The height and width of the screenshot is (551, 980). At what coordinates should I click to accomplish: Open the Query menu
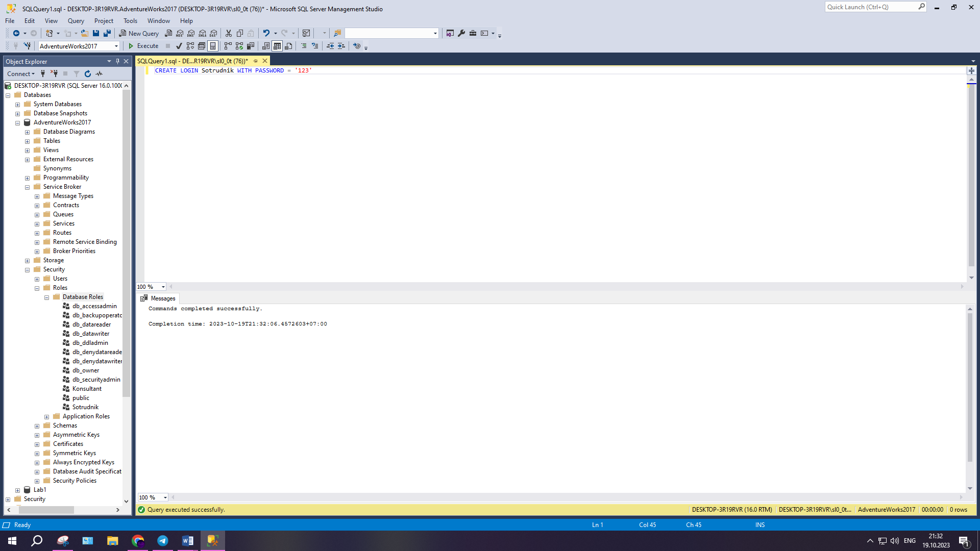click(x=76, y=21)
